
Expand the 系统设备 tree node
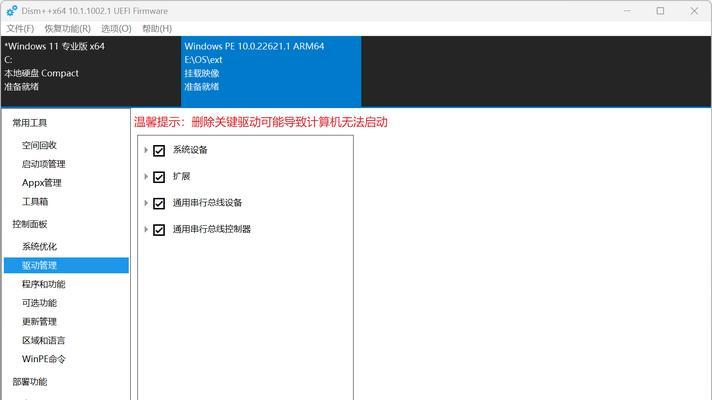click(146, 150)
